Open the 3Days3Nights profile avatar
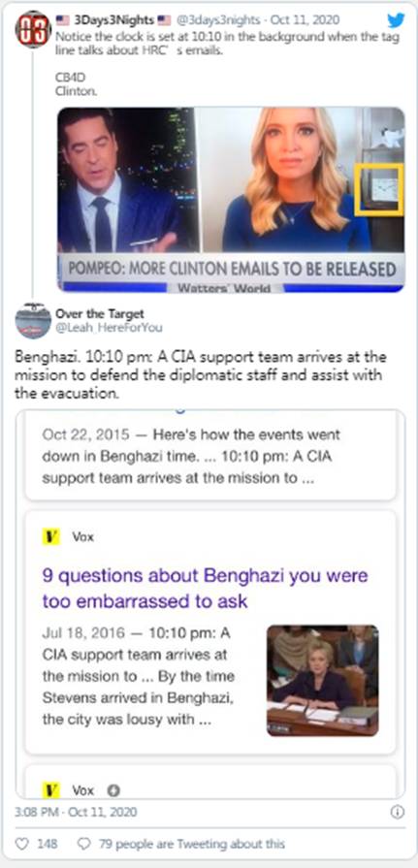Viewport: 418px width, 868px height. [x=33, y=28]
